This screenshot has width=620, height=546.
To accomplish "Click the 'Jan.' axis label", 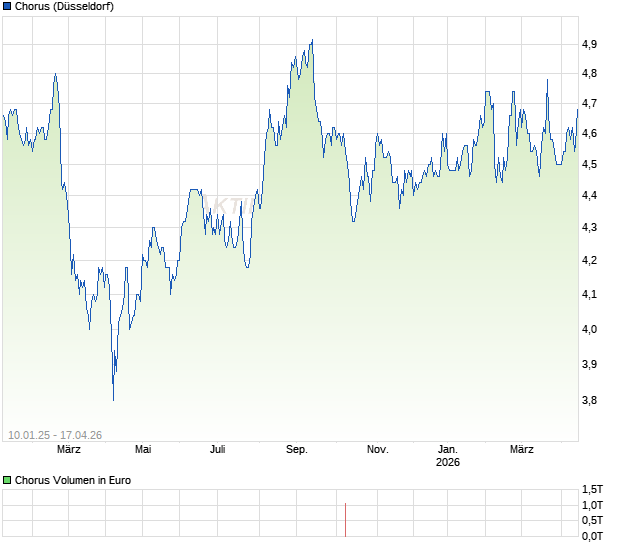I will pyautogui.click(x=448, y=449).
